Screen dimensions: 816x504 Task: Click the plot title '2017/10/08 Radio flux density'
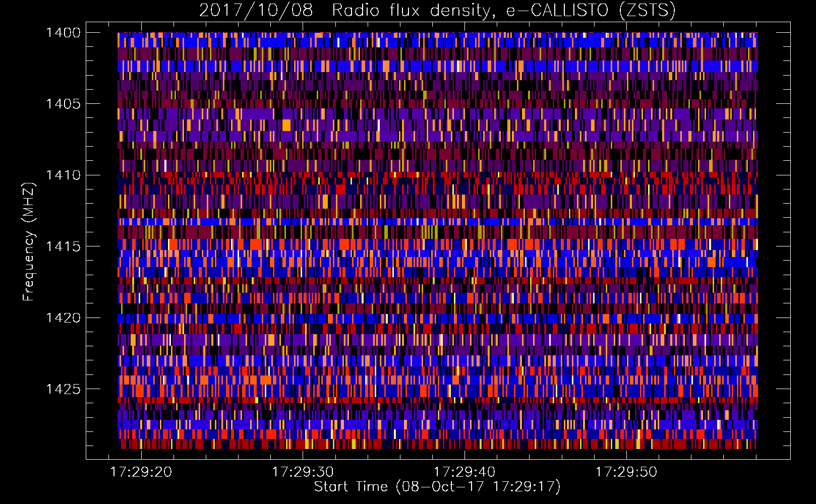point(437,11)
